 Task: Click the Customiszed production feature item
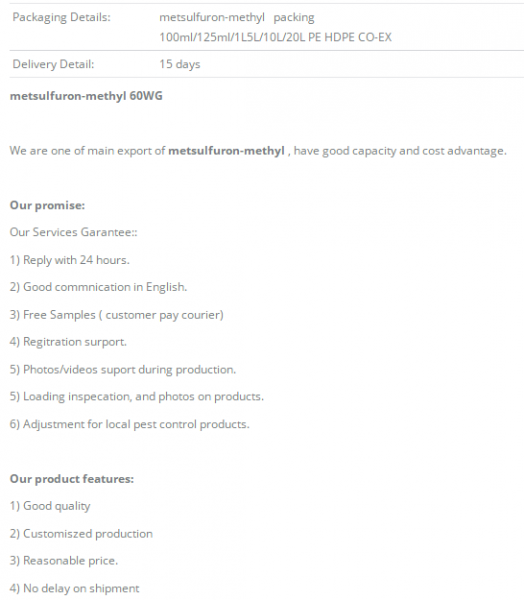pyautogui.click(x=81, y=534)
